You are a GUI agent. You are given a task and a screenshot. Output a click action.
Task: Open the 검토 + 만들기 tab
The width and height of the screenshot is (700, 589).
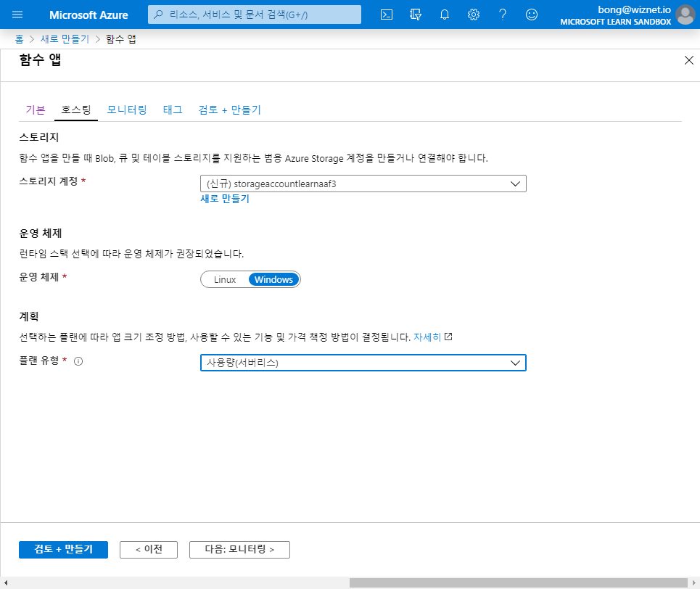(x=230, y=110)
